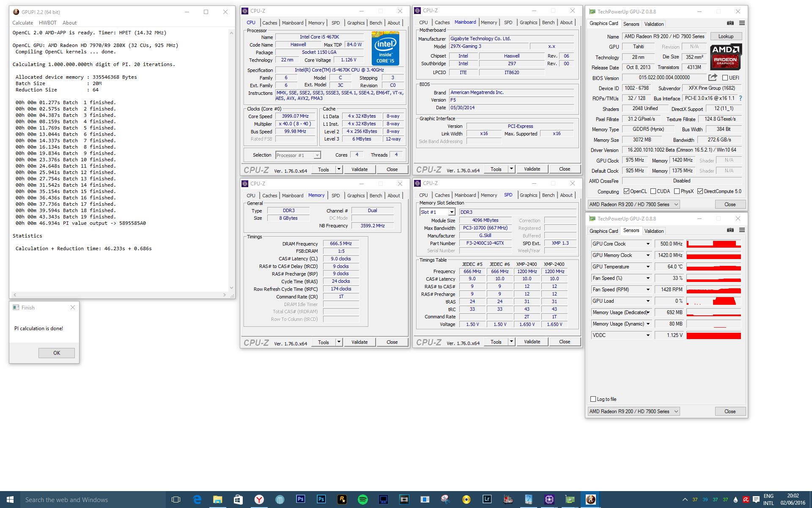Click the BIOS share/export arrow icon
The image size is (812, 508).
coord(713,77)
